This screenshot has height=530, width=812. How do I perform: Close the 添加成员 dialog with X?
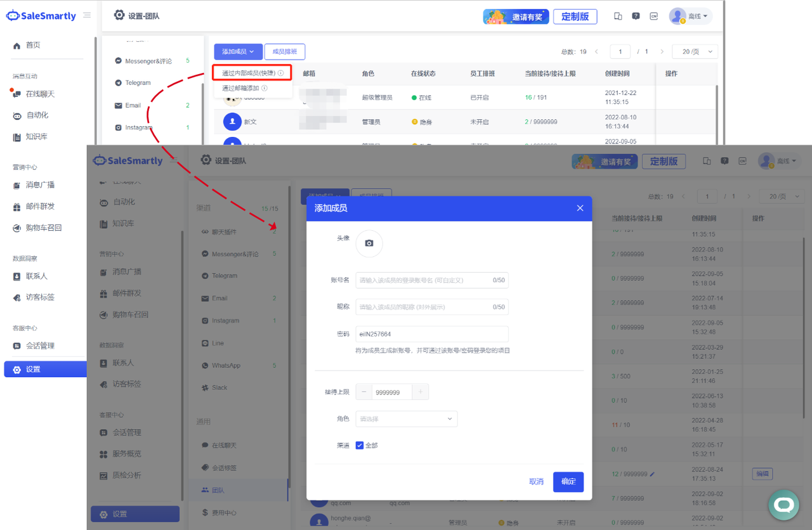click(580, 208)
